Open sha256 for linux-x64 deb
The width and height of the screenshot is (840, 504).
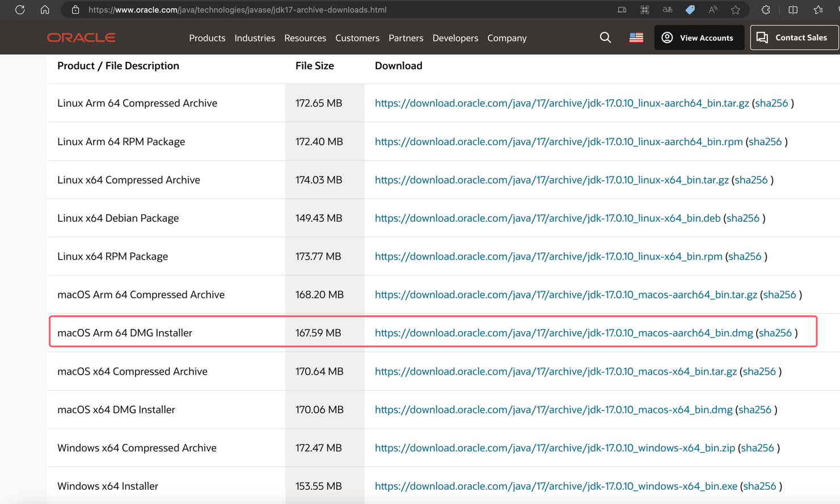743,218
